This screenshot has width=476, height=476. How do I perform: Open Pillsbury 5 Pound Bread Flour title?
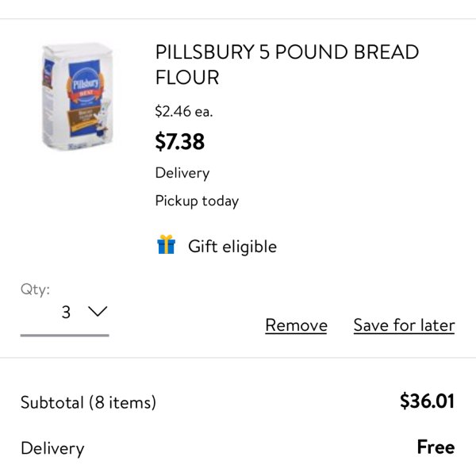(x=287, y=64)
